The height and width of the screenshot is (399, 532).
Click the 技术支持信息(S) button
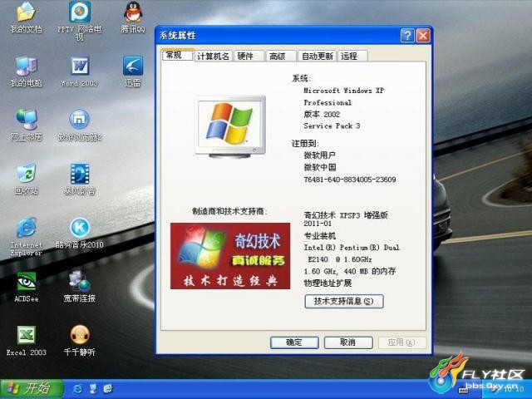pyautogui.click(x=344, y=301)
